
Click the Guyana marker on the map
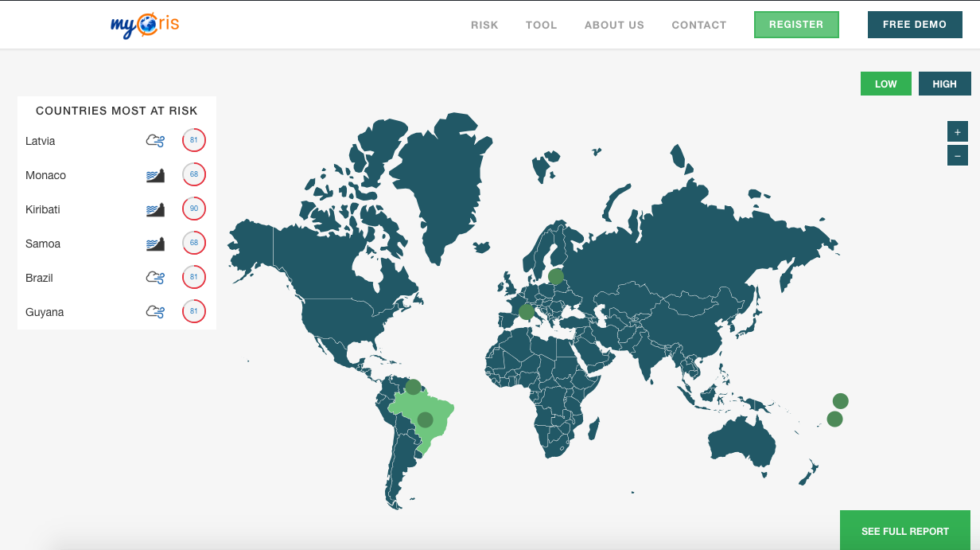413,387
